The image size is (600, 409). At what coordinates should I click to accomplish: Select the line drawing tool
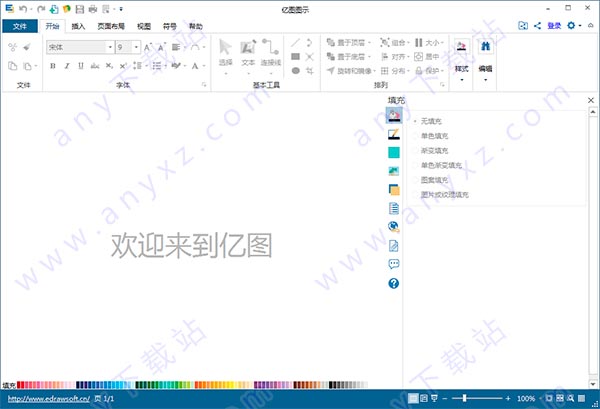click(x=295, y=42)
